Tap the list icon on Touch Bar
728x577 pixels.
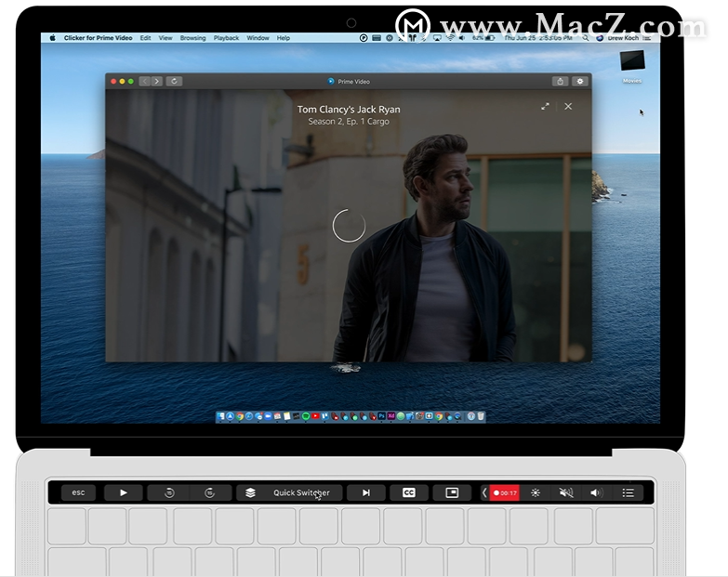click(x=628, y=492)
